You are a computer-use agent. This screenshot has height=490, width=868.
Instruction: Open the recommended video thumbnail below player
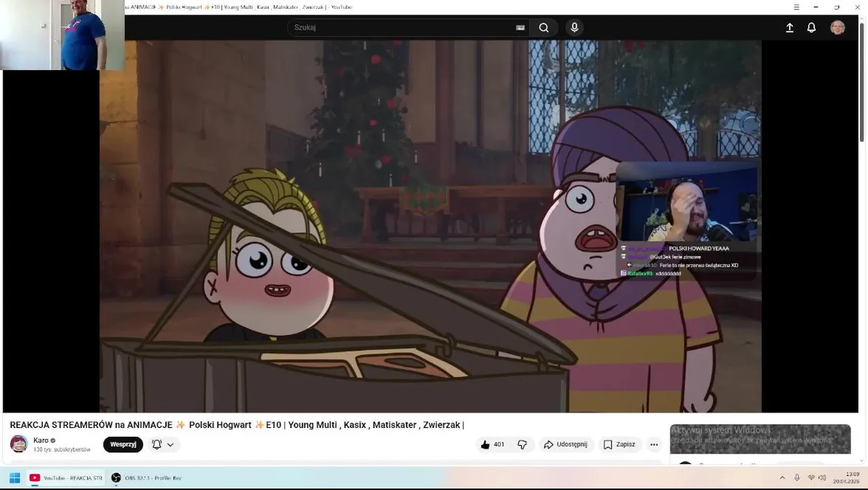[760, 439]
